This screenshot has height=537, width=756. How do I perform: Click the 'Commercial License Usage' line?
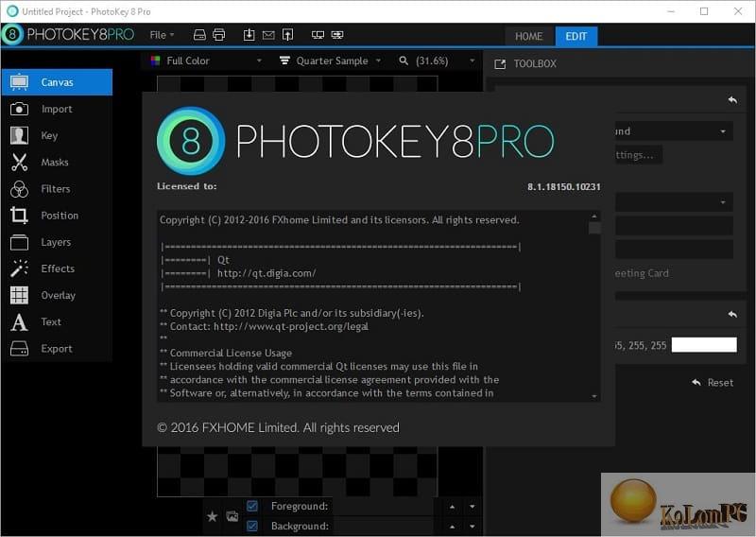(231, 354)
